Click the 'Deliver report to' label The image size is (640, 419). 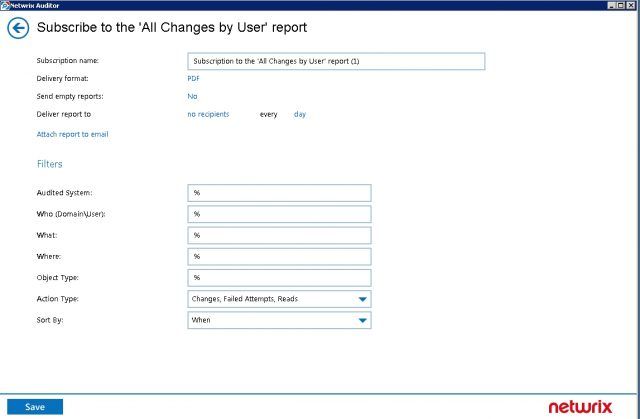(x=64, y=114)
